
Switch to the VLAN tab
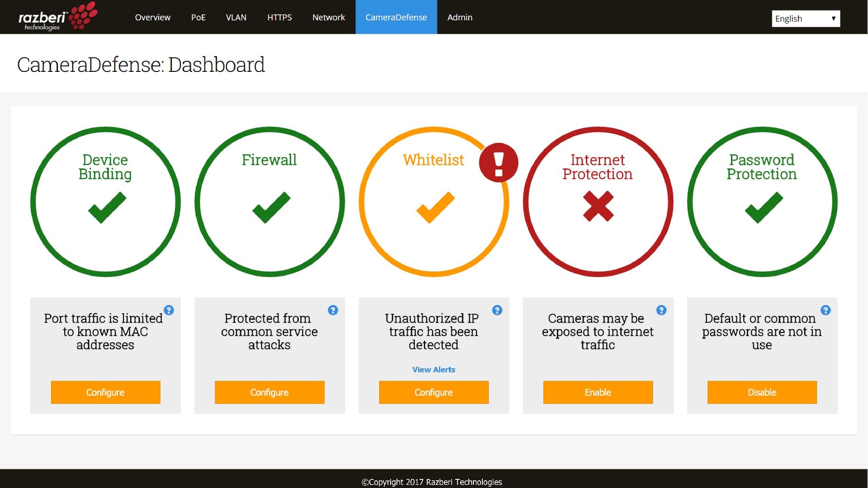(236, 17)
